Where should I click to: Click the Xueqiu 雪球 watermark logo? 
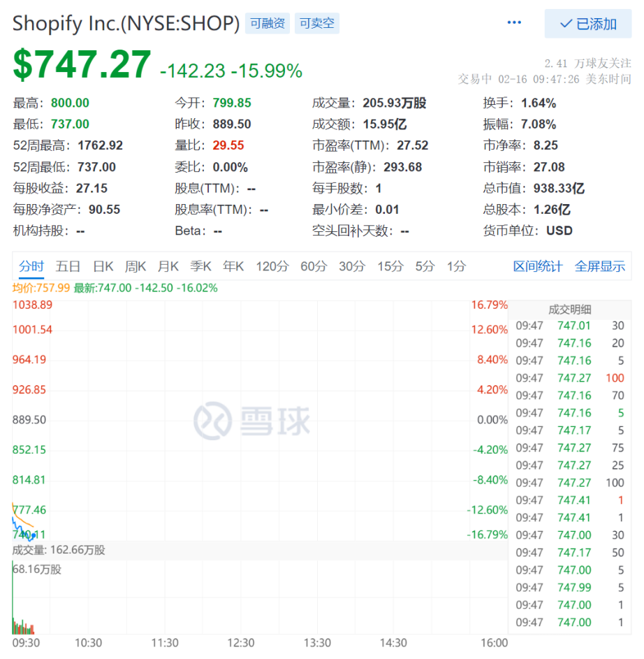(x=251, y=421)
